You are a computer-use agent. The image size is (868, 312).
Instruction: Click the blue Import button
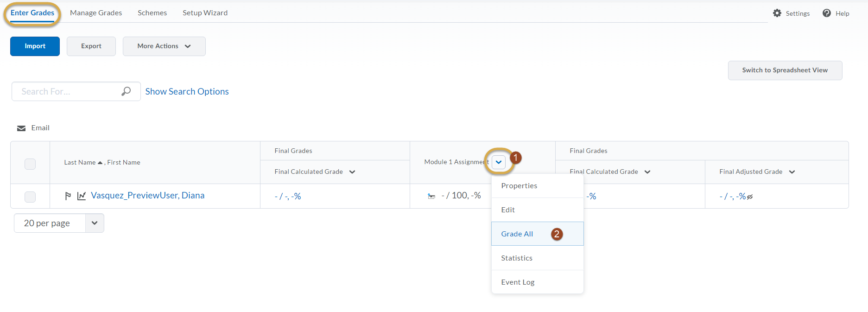tap(35, 46)
